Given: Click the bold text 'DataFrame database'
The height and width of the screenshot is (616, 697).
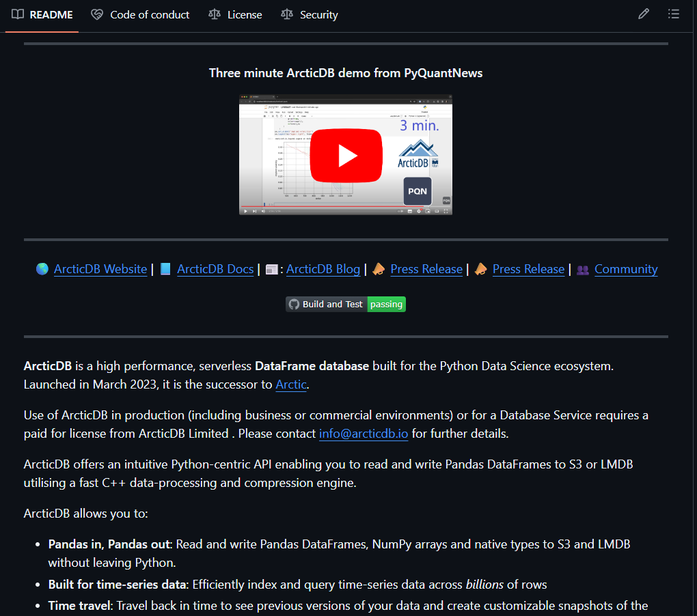Looking at the screenshot, I should coord(312,366).
